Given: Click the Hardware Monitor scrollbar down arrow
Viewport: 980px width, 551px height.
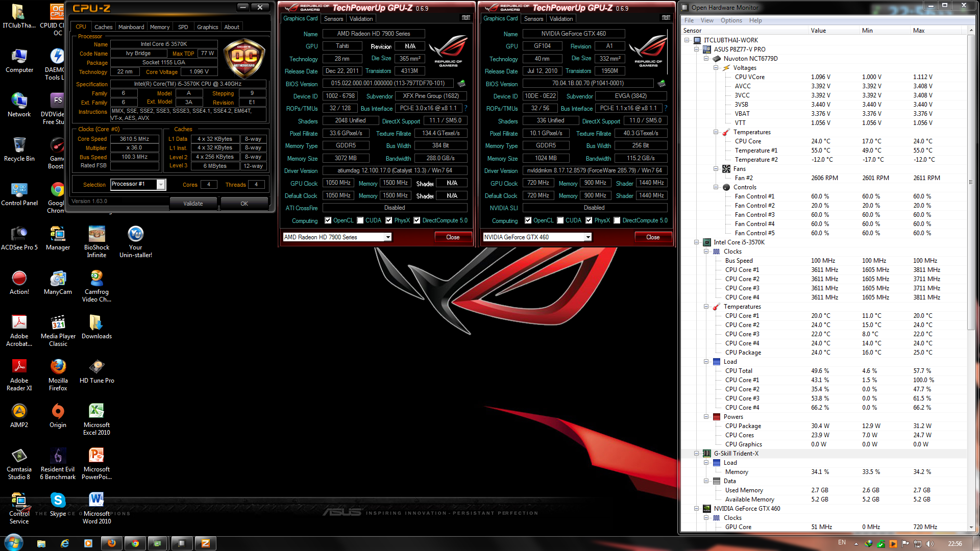Looking at the screenshot, I should pos(971,527).
